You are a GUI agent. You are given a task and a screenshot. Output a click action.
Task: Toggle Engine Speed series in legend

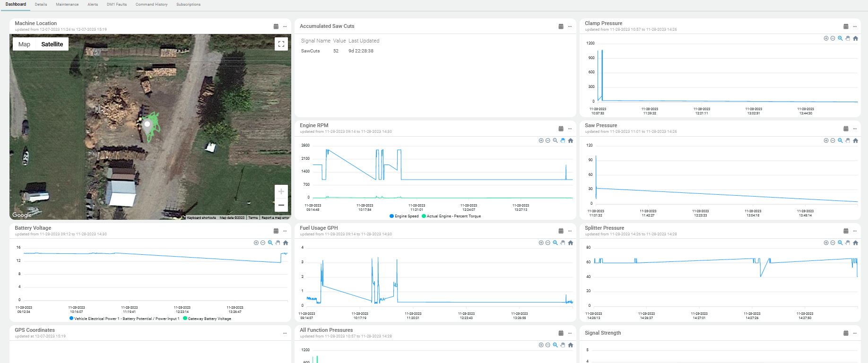[x=404, y=216]
